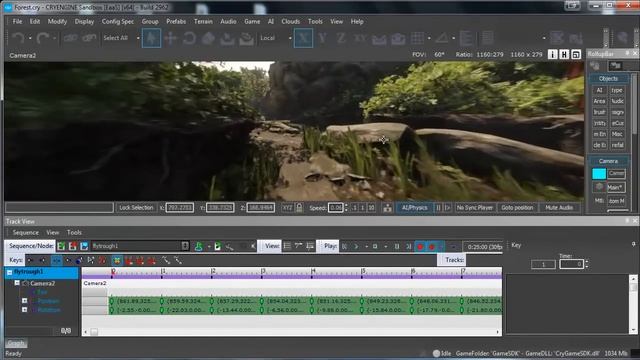Viewport: 640px width, 360px height.
Task: Click the Link objects icon
Action: point(71,38)
